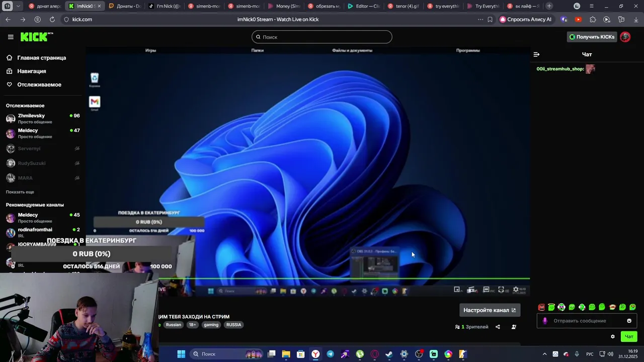Click the profile avatar in Kick header
Image resolution: width=644 pixels, height=362 pixels.
[x=625, y=37]
